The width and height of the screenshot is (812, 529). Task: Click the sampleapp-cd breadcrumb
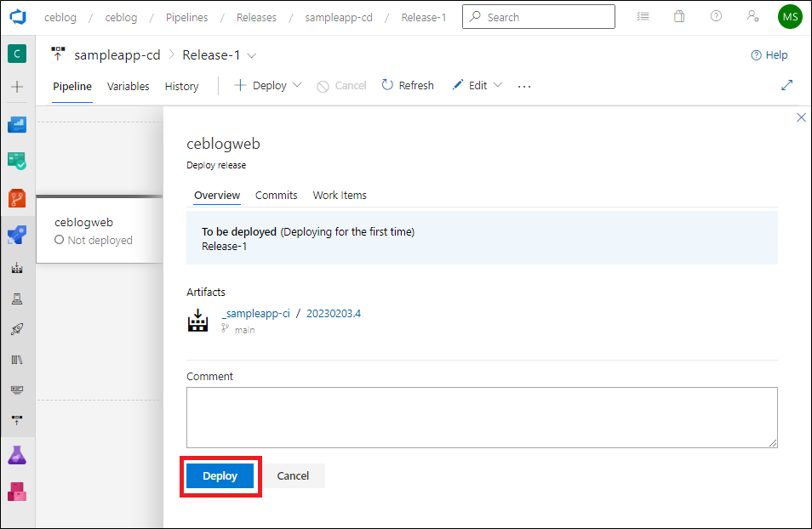(339, 17)
